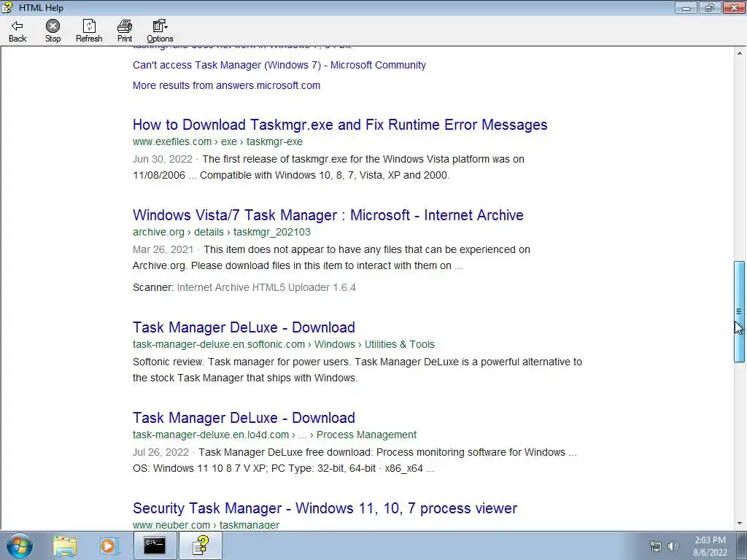Go Back in HTML Help toolbar
The height and width of the screenshot is (560, 747).
[x=18, y=31]
